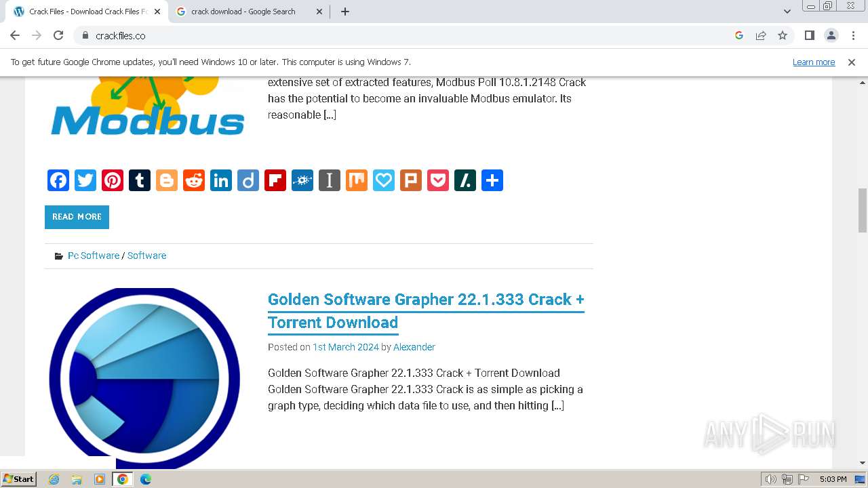Click the network tray icon

787,479
